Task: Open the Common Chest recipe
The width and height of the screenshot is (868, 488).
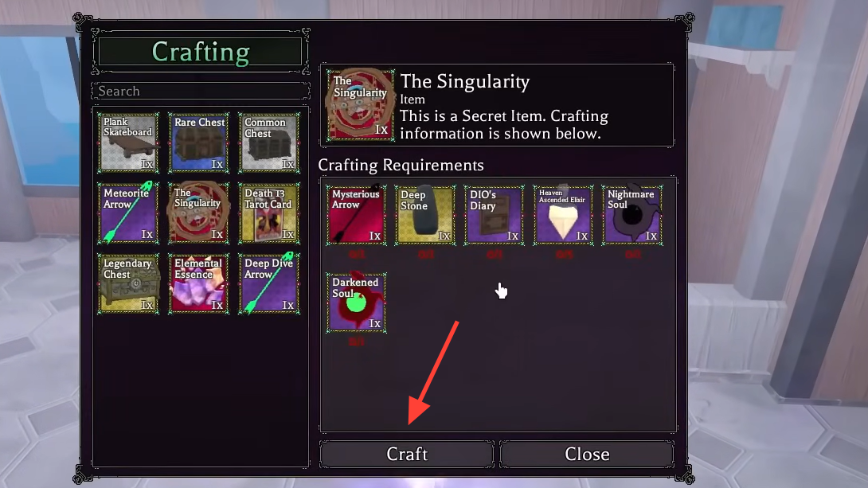Action: pos(270,142)
